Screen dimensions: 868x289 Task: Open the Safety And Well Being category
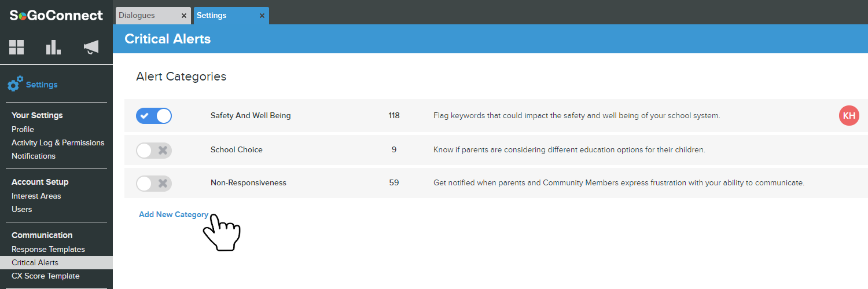tap(251, 116)
